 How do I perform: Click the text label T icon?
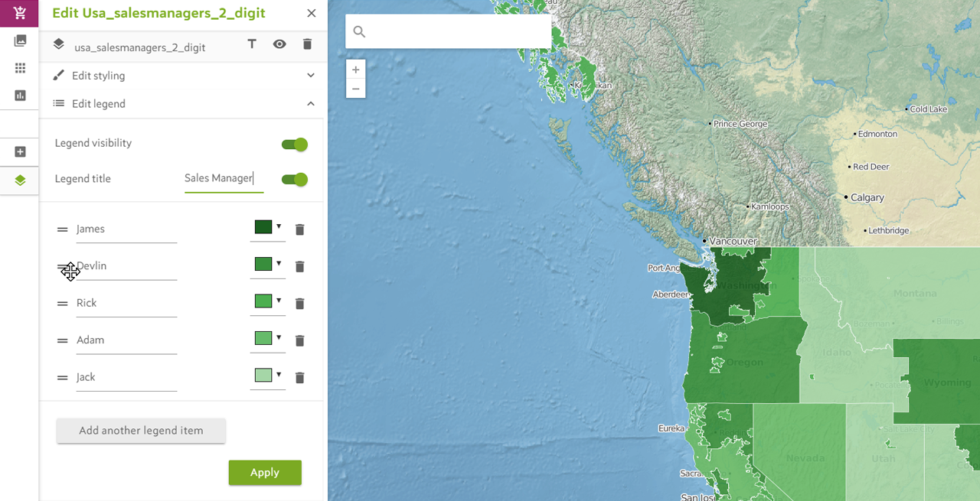[x=252, y=44]
